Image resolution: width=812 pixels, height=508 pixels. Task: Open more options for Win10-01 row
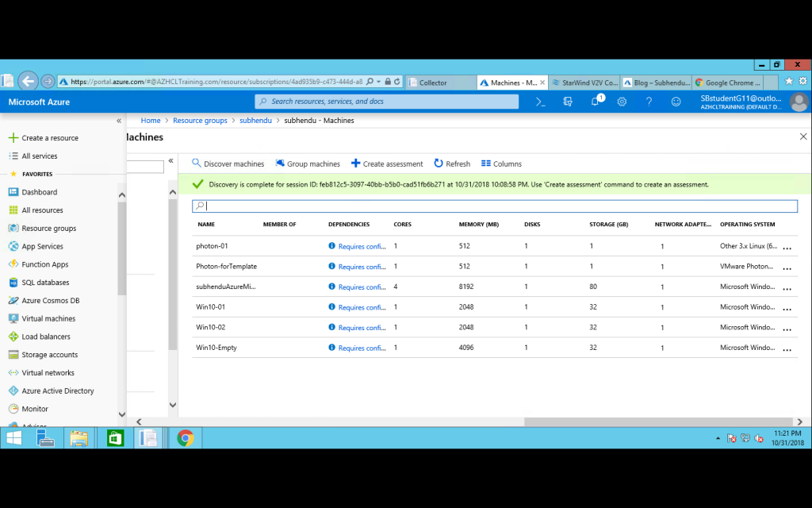tap(787, 309)
